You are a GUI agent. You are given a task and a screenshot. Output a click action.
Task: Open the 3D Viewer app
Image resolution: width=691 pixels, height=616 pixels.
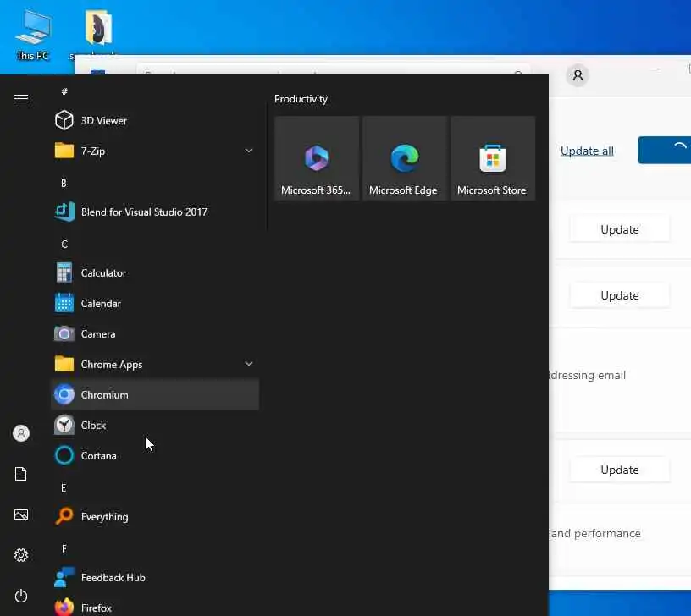coord(155,120)
